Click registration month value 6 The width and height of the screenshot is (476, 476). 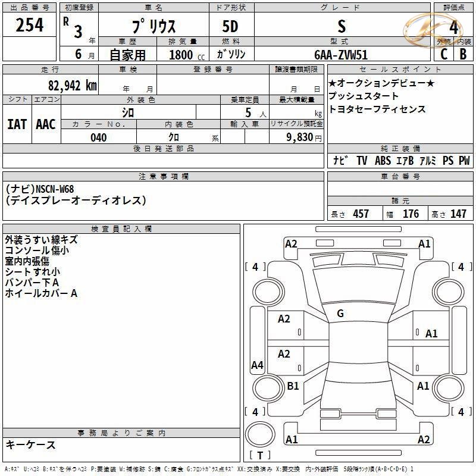(79, 54)
